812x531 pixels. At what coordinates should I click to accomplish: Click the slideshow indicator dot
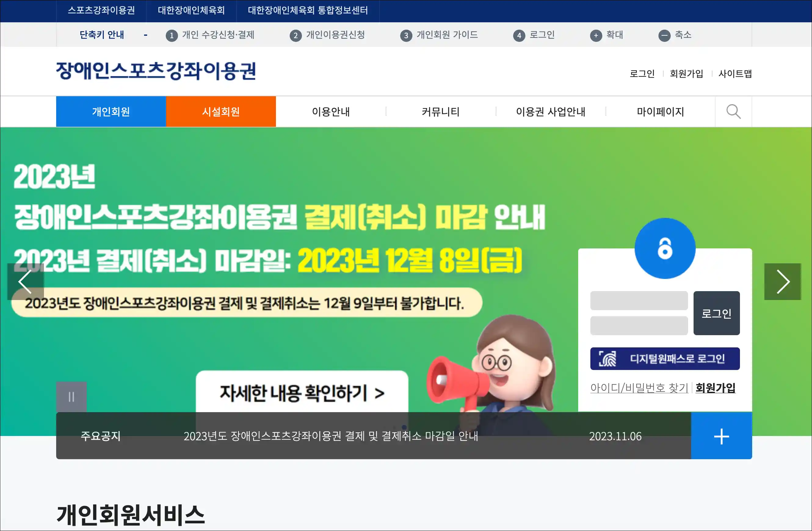click(404, 427)
